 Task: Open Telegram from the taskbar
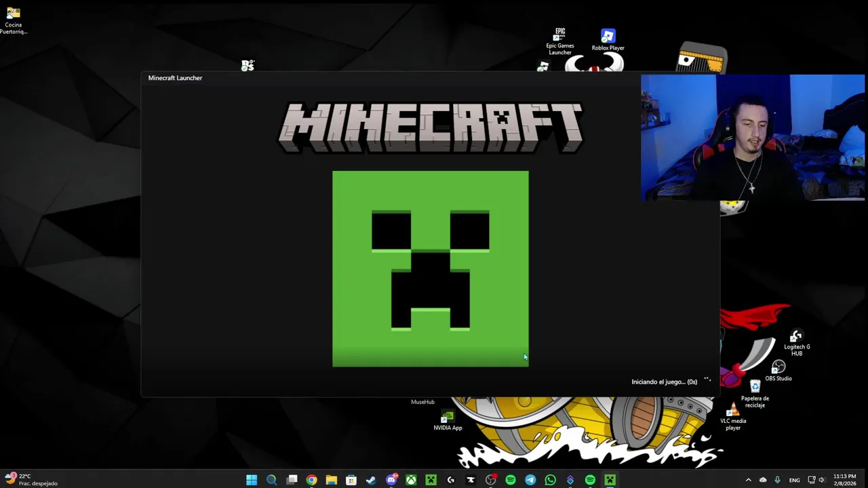point(530,480)
